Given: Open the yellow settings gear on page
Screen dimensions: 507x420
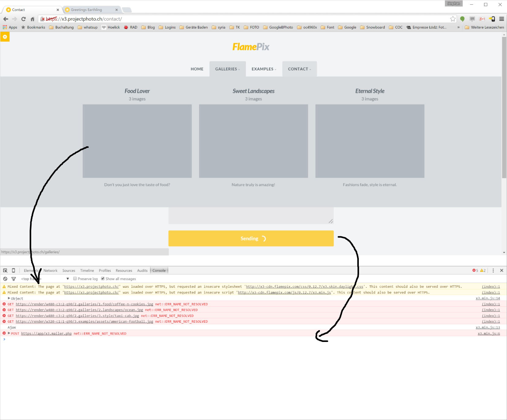Looking at the screenshot, I should (x=5, y=37).
